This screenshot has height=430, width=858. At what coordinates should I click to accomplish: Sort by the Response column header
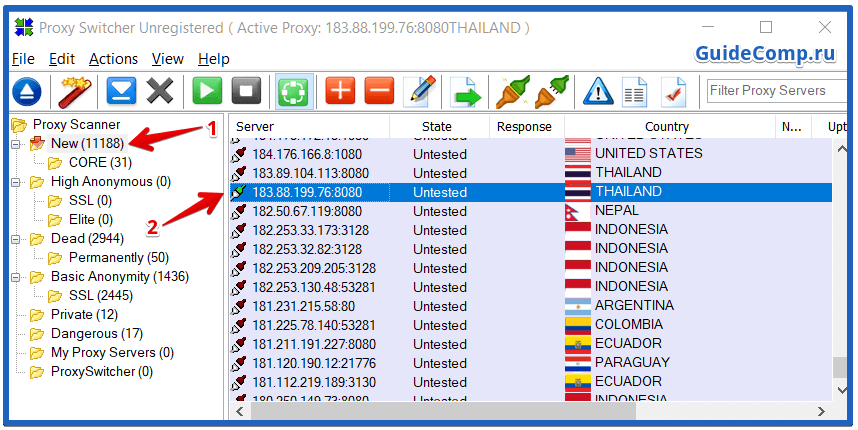tap(526, 126)
